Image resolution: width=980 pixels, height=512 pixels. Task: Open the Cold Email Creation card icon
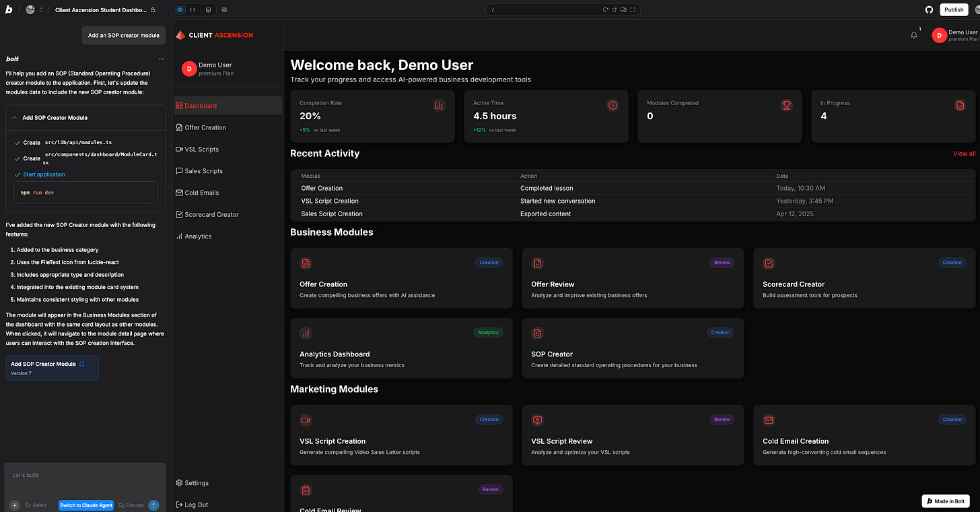(769, 420)
